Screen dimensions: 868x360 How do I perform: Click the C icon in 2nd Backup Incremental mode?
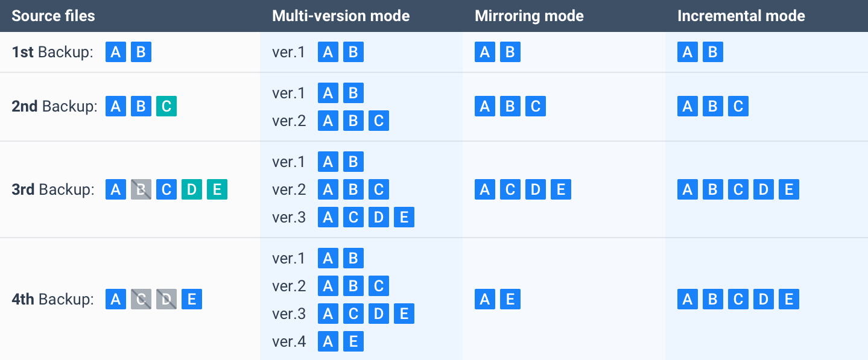click(738, 107)
